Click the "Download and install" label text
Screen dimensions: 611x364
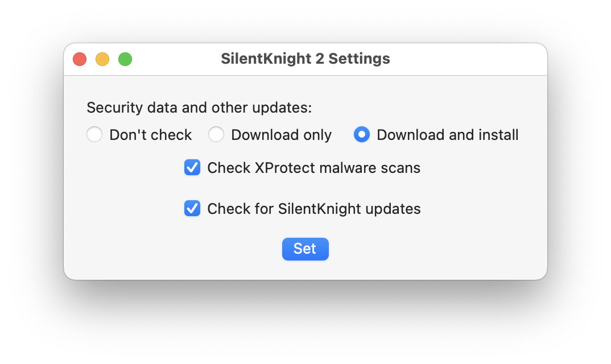point(447,135)
